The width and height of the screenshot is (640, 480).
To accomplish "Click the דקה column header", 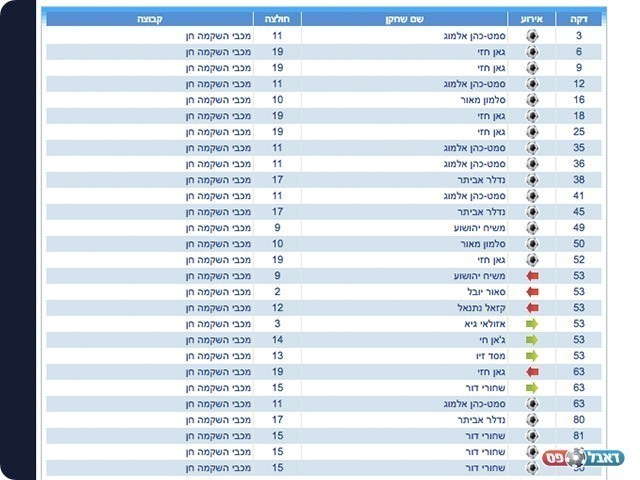I will [x=579, y=19].
